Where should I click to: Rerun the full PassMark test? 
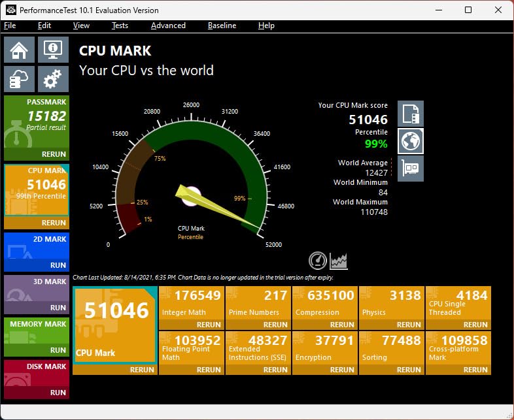pos(37,154)
